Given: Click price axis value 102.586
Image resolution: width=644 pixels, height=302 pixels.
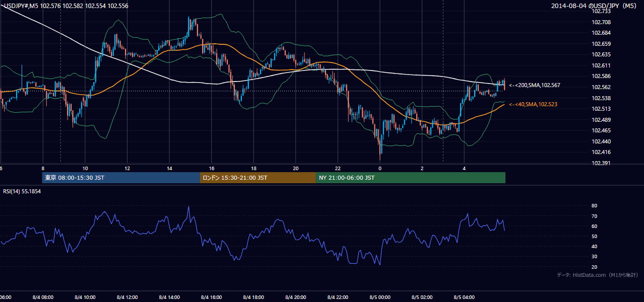Looking at the screenshot, I should coord(602,76).
